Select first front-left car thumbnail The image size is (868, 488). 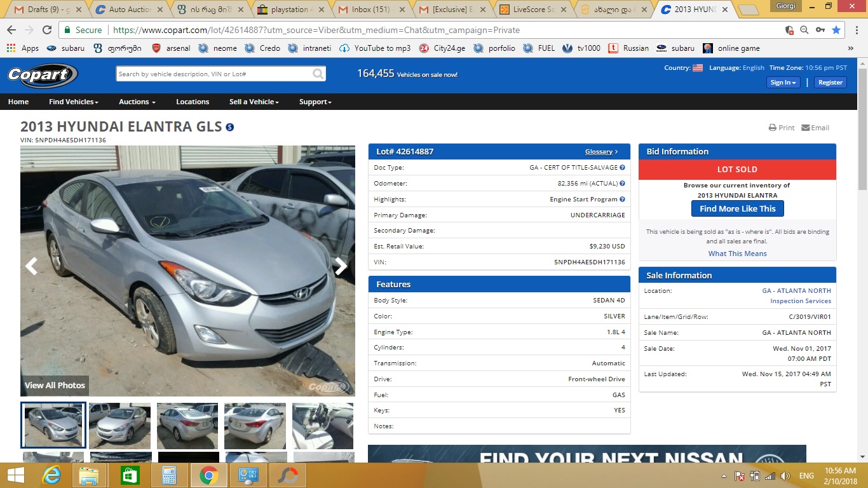pyautogui.click(x=53, y=425)
